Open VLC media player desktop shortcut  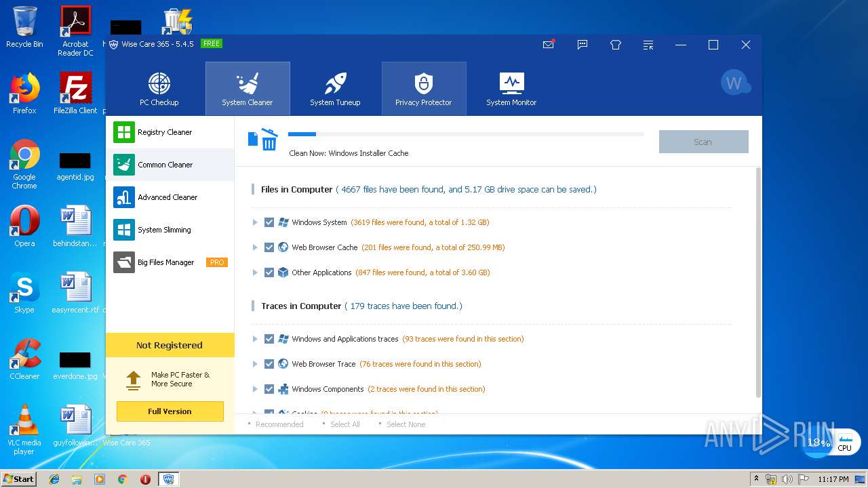coord(24,430)
